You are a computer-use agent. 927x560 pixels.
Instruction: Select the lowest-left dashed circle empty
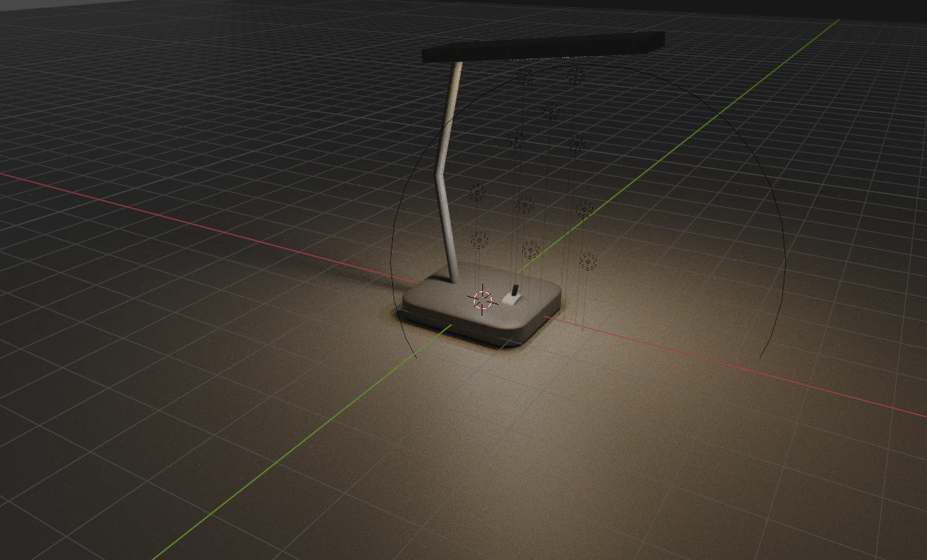click(480, 239)
